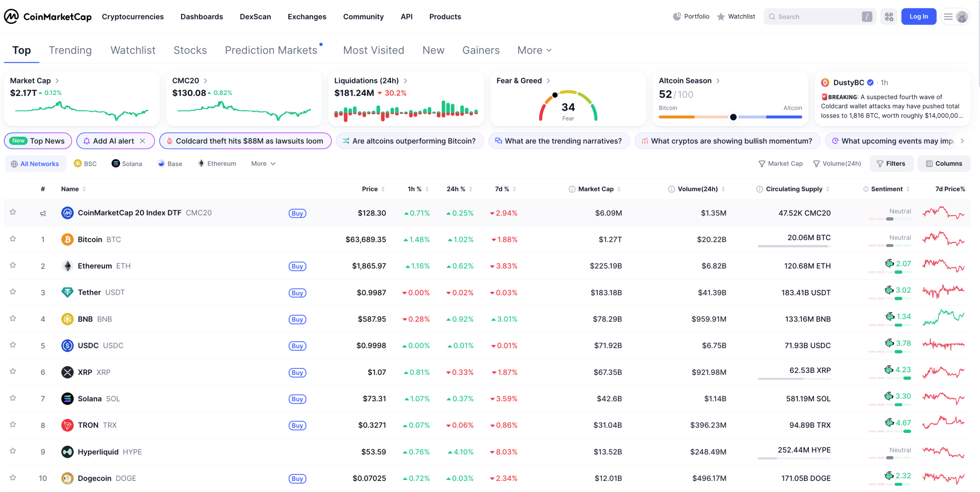Screen dimensions: 980x492
Task: Star Ethereum to add to watchlist
Action: pos(13,265)
